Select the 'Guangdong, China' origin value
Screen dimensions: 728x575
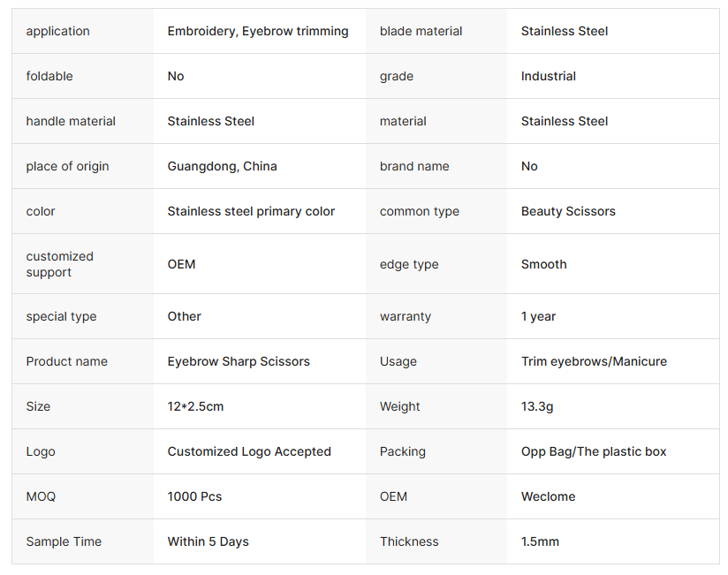222,166
